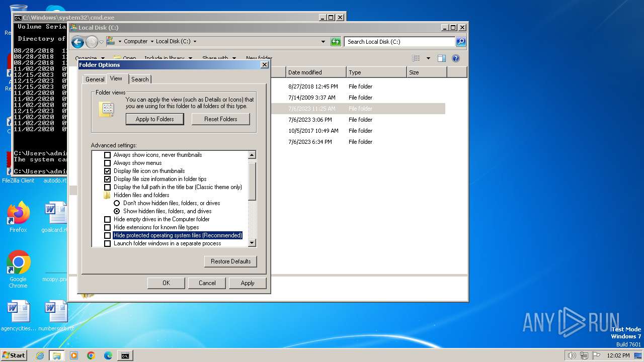The width and height of the screenshot is (644, 362).
Task: Click Reset Folders button
Action: click(x=221, y=119)
